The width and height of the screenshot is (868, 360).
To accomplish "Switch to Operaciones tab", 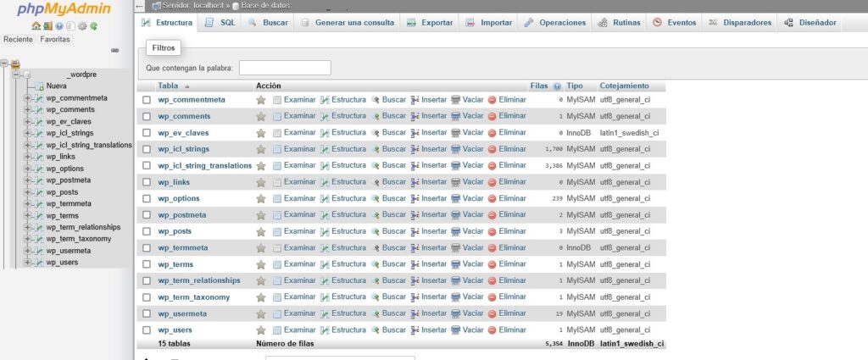I will [x=554, y=23].
